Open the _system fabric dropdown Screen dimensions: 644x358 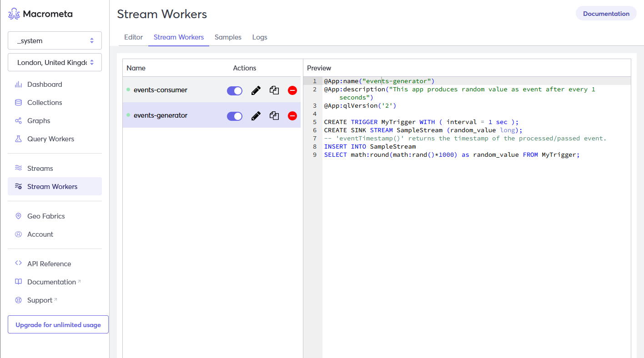pos(55,40)
